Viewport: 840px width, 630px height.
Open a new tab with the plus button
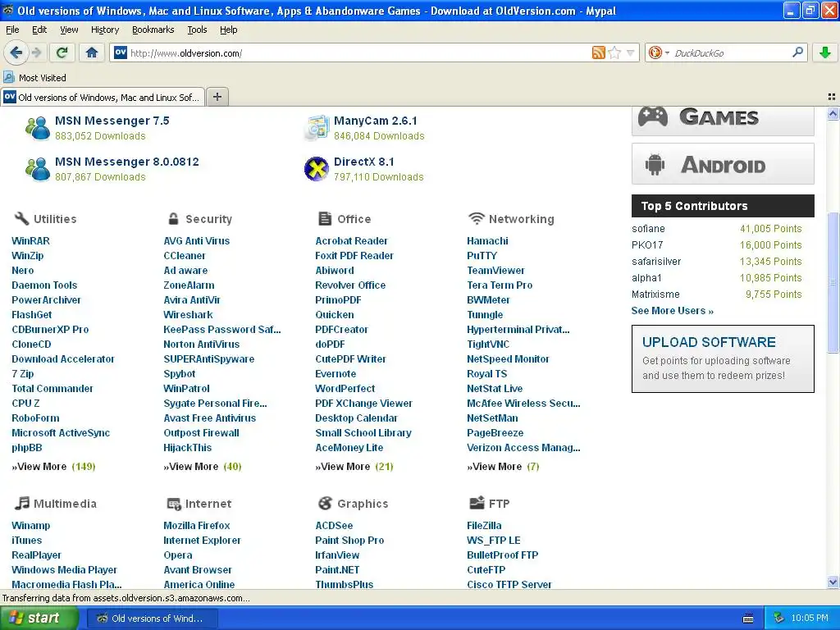[217, 97]
